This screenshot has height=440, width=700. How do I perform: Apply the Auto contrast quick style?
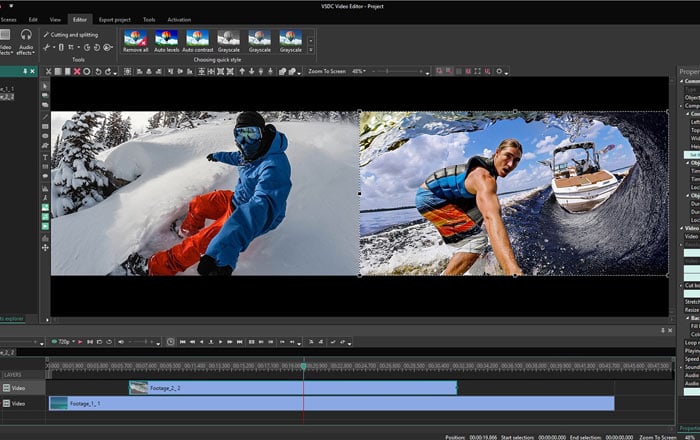tap(198, 42)
